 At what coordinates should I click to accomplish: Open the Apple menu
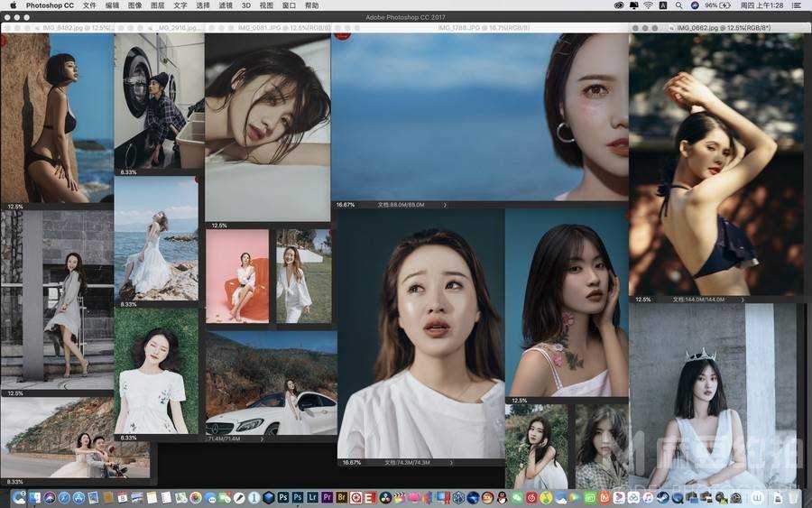tap(14, 5)
